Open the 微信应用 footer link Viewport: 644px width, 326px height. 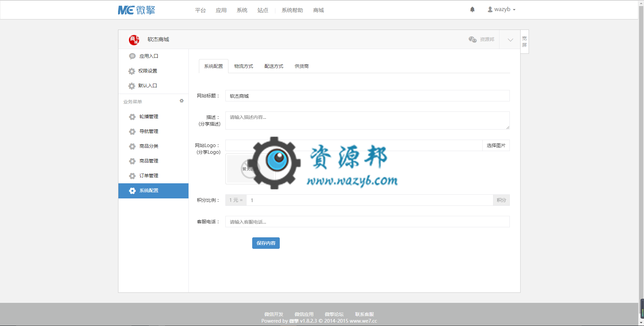pos(304,314)
